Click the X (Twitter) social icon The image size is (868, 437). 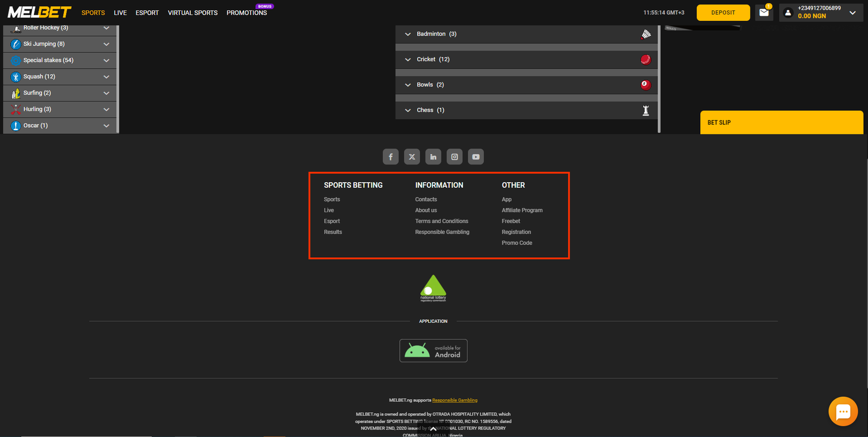[x=412, y=157]
